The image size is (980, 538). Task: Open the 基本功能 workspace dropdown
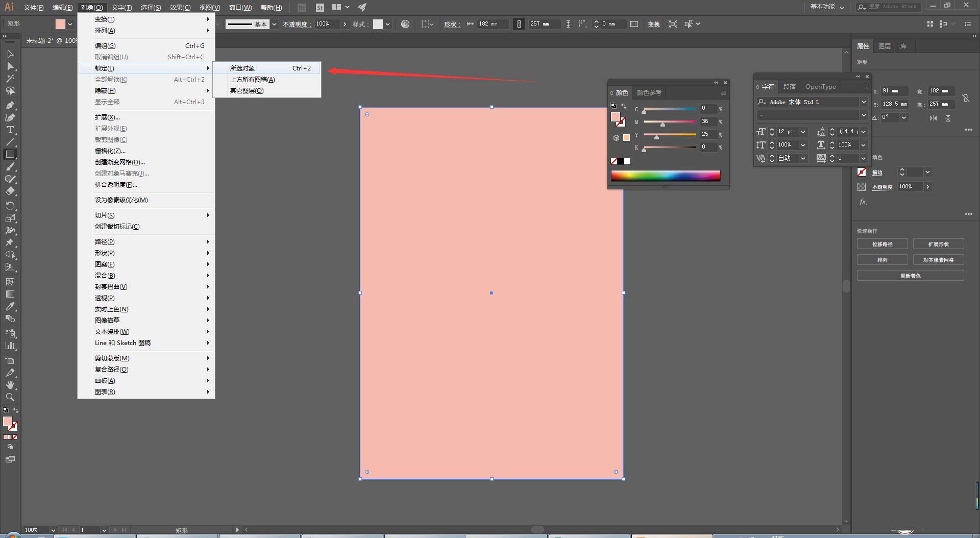[x=827, y=7]
